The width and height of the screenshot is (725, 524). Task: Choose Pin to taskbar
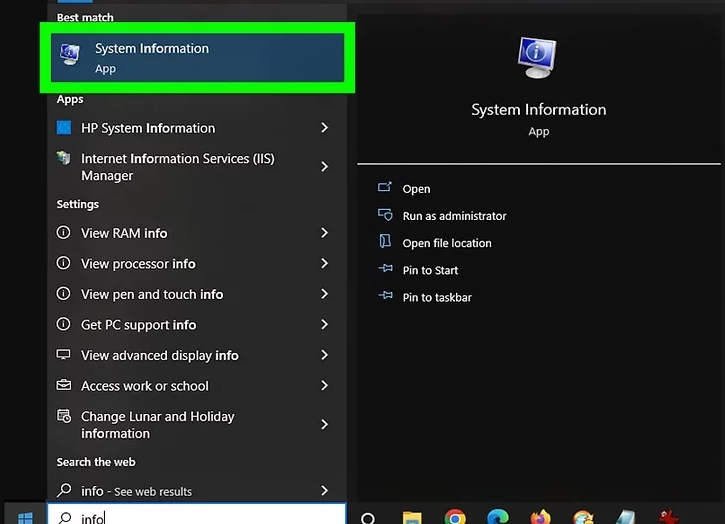pos(437,297)
